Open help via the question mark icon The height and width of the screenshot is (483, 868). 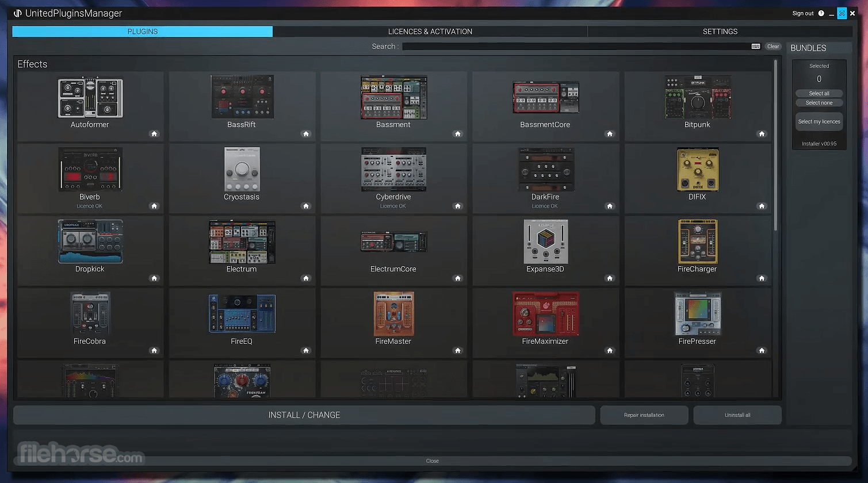point(821,13)
